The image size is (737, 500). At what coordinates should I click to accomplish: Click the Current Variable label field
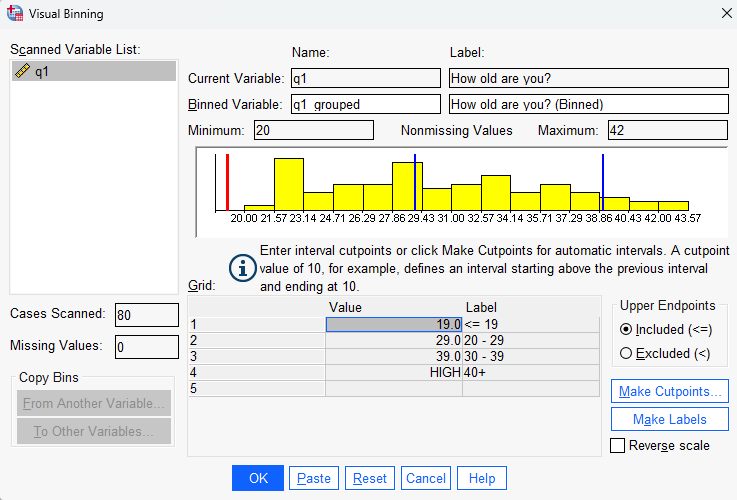coord(587,78)
